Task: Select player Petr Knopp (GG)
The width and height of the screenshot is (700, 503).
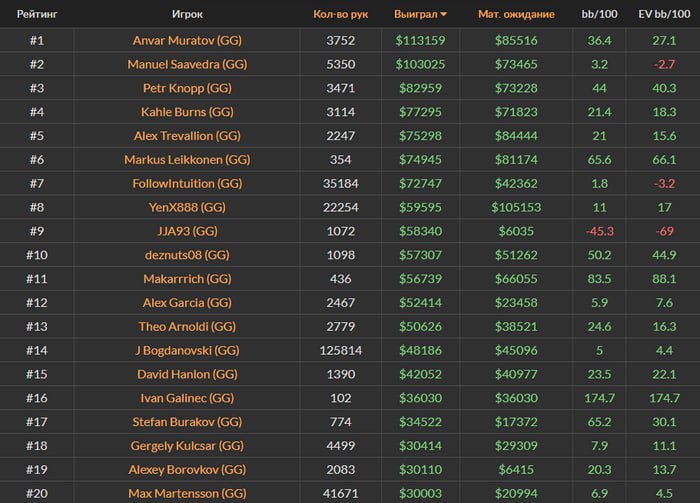Action: (188, 88)
